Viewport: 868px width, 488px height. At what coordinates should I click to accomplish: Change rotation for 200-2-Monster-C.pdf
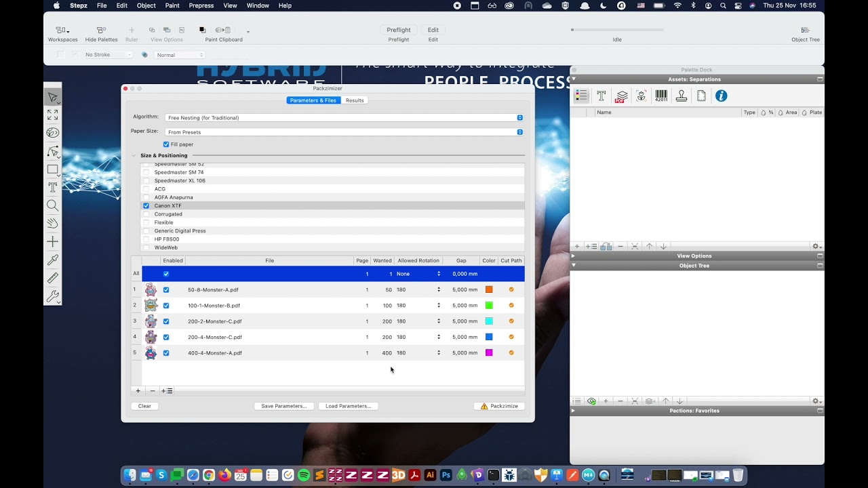418,321
